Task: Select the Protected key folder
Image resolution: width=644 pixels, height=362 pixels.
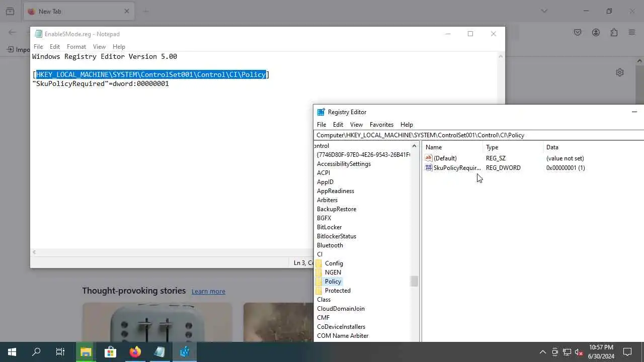Action: tap(338, 291)
